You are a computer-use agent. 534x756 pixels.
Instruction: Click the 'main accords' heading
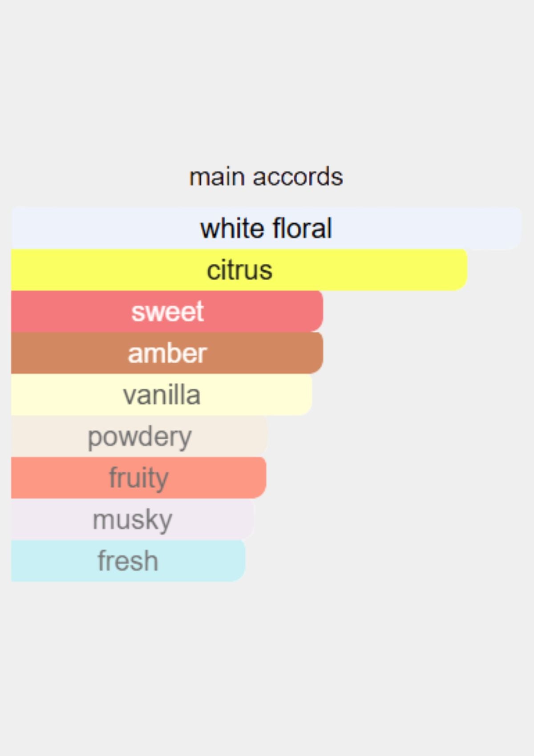[x=266, y=177]
